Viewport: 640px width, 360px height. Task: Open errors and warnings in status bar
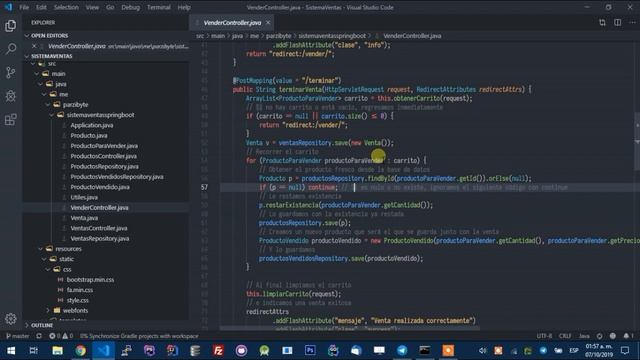pyautogui.click(x=61, y=336)
